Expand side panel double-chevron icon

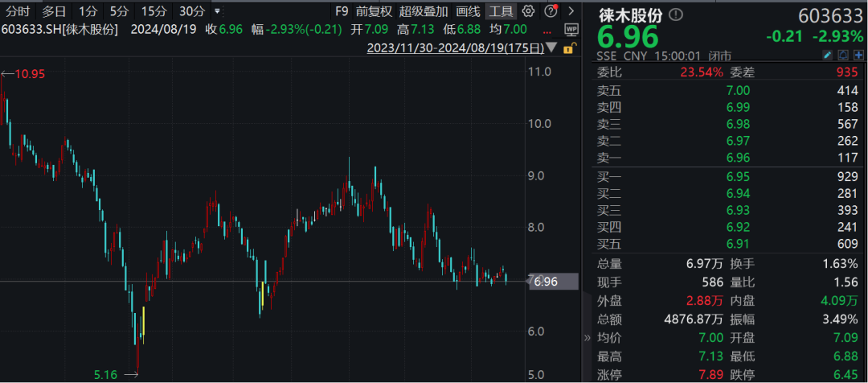588,338
